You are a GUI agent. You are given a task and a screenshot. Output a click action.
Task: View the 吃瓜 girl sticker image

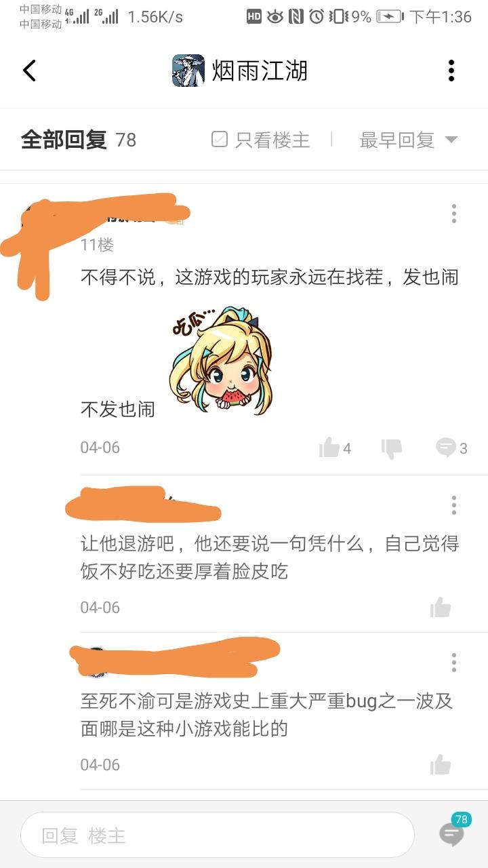click(221, 359)
